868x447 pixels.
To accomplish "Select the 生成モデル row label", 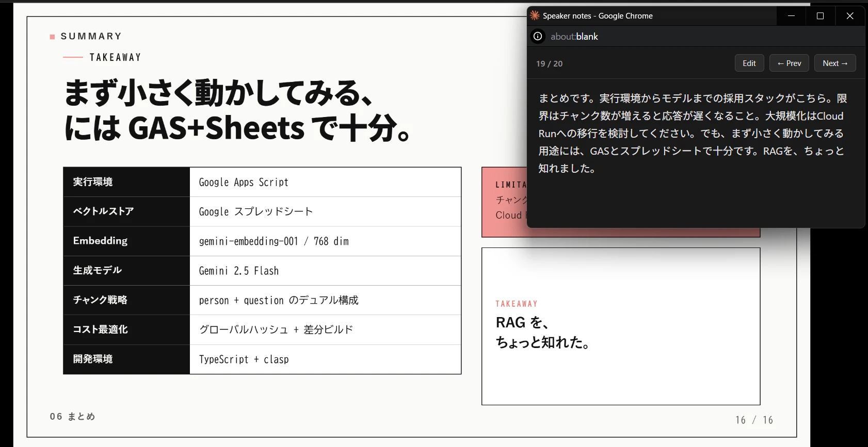I will point(126,270).
